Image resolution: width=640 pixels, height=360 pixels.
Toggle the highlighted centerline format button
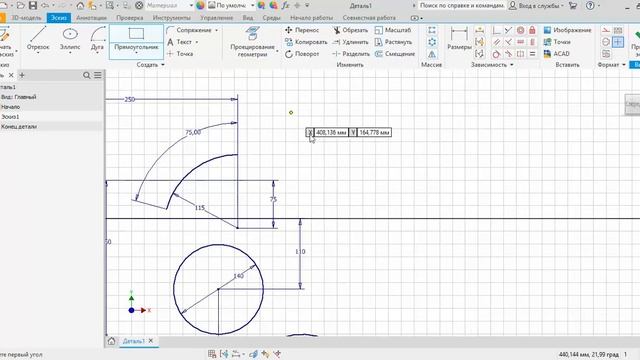618,42
